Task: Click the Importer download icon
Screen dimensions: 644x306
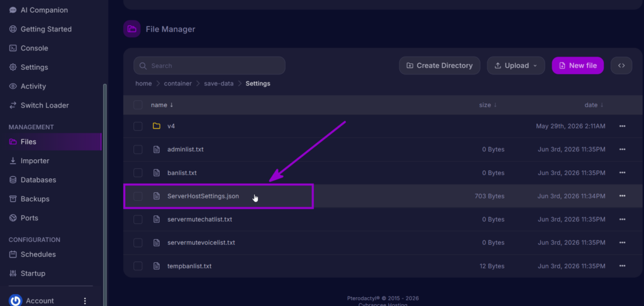Action: [x=13, y=161]
